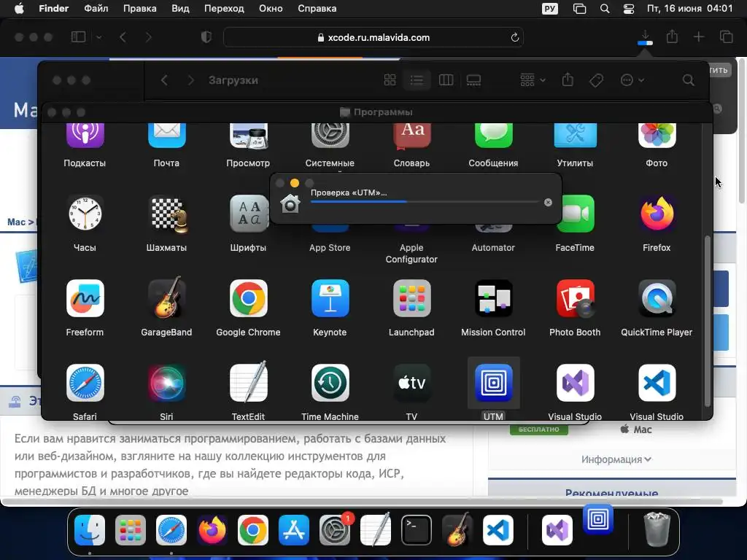The width and height of the screenshot is (747, 560).
Task: Show Safari downloads list
Action: [645, 37]
